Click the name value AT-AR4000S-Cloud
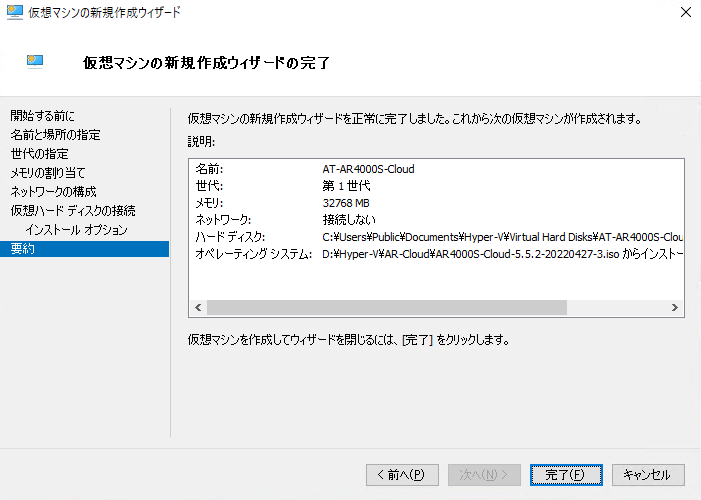This screenshot has height=500, width=701. tap(368, 169)
